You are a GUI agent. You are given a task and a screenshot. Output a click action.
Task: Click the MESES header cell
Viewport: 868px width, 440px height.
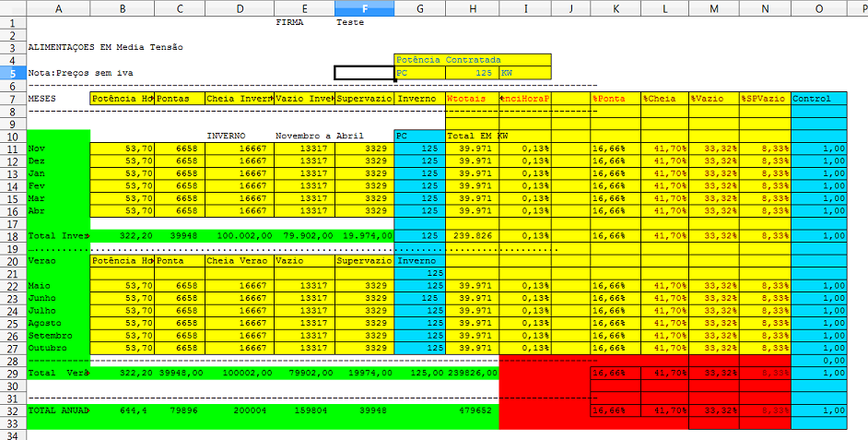click(x=58, y=99)
